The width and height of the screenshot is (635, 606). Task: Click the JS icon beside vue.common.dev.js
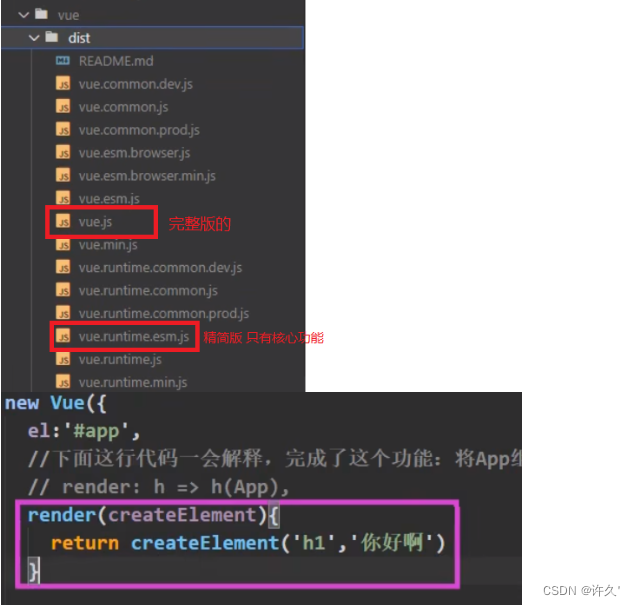63,83
